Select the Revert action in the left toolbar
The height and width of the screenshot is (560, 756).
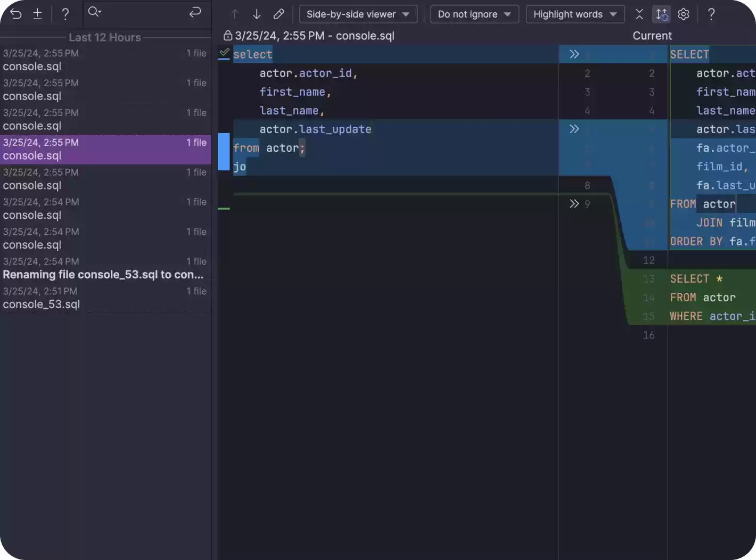tap(15, 14)
